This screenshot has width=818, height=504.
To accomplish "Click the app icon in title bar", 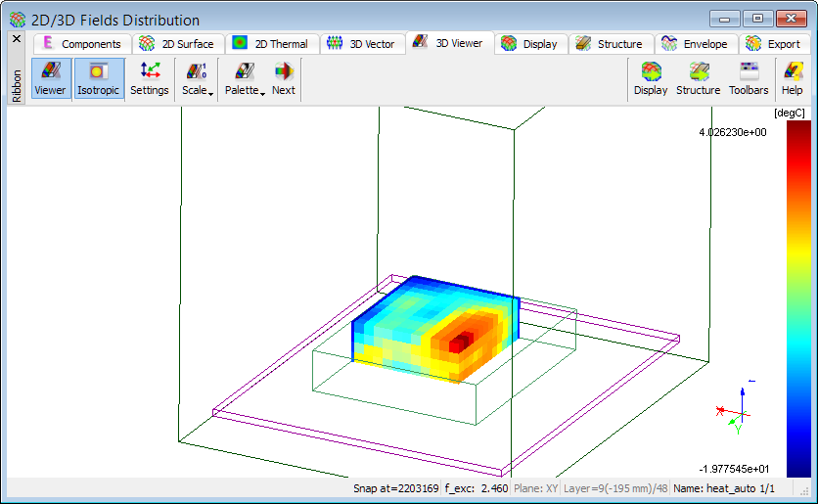I will click(18, 20).
